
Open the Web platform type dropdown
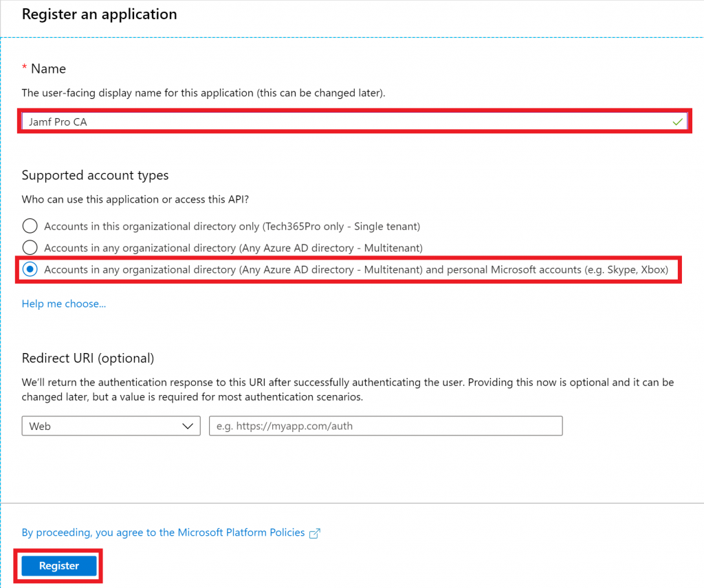[x=111, y=426]
